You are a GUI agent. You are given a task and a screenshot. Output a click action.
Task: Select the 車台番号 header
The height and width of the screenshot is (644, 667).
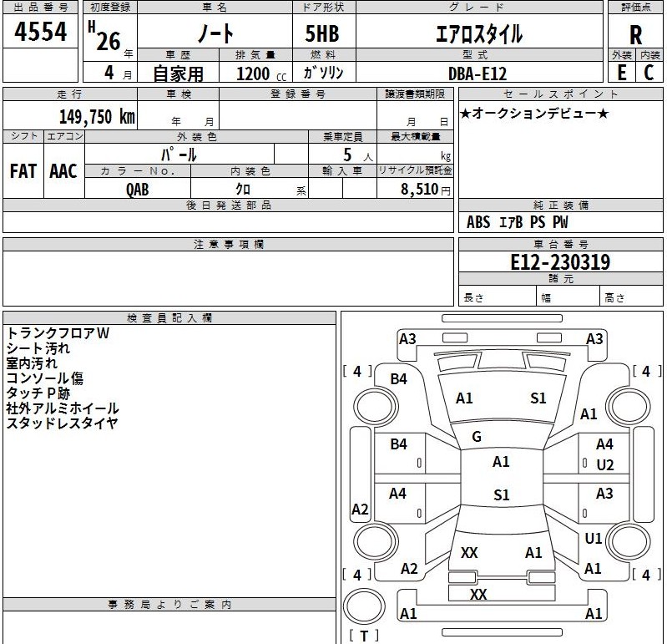[x=561, y=245]
